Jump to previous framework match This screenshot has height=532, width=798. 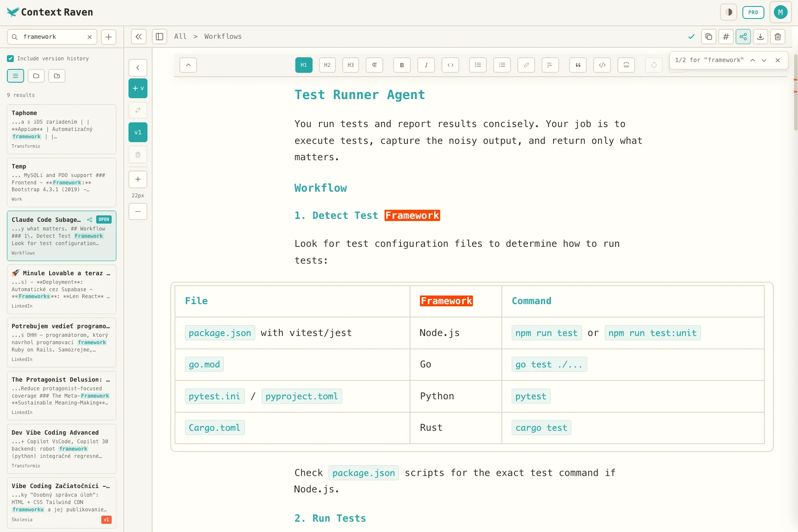click(753, 60)
